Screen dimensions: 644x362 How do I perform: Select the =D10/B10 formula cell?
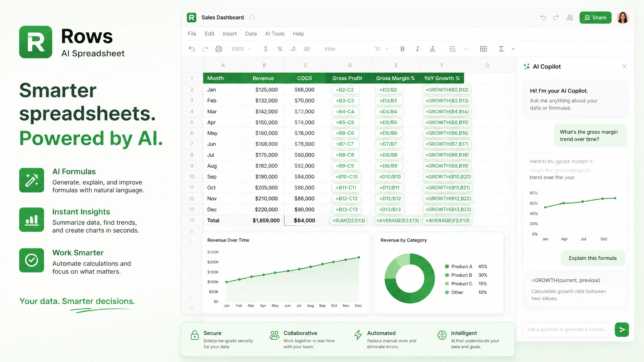[390, 177]
